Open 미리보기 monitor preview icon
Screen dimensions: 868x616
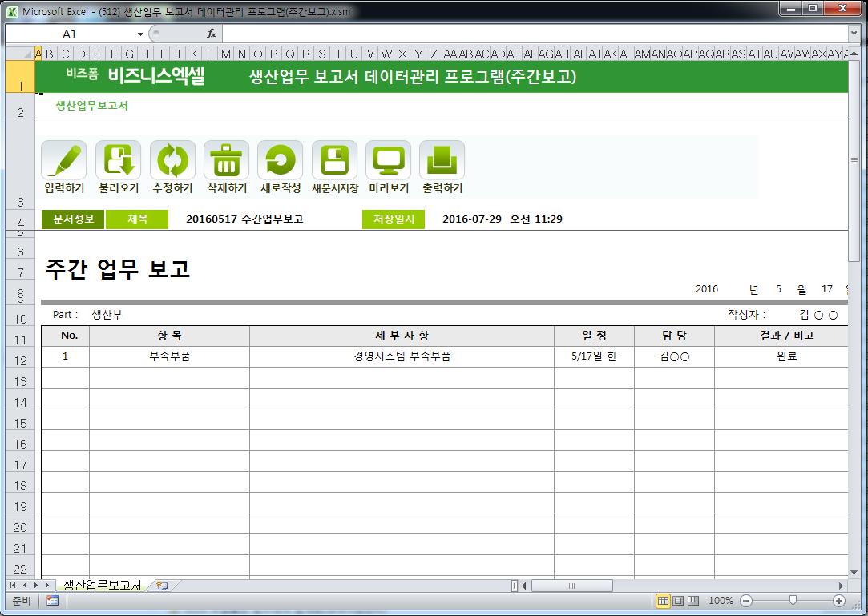coord(388,161)
